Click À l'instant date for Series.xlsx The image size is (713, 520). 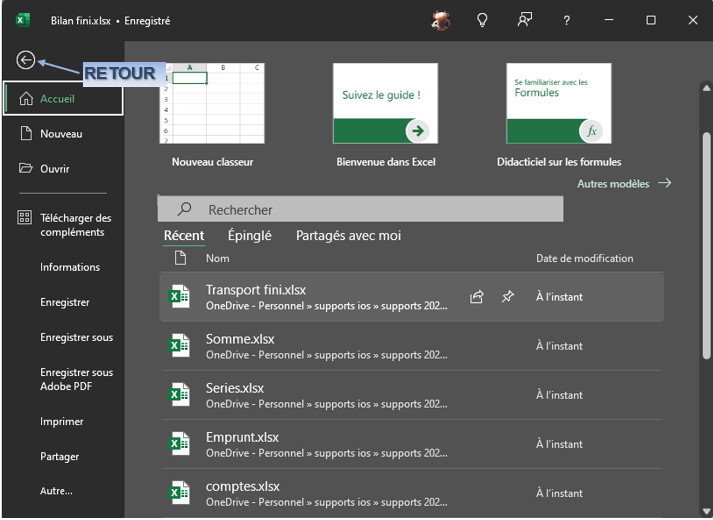[x=559, y=395]
